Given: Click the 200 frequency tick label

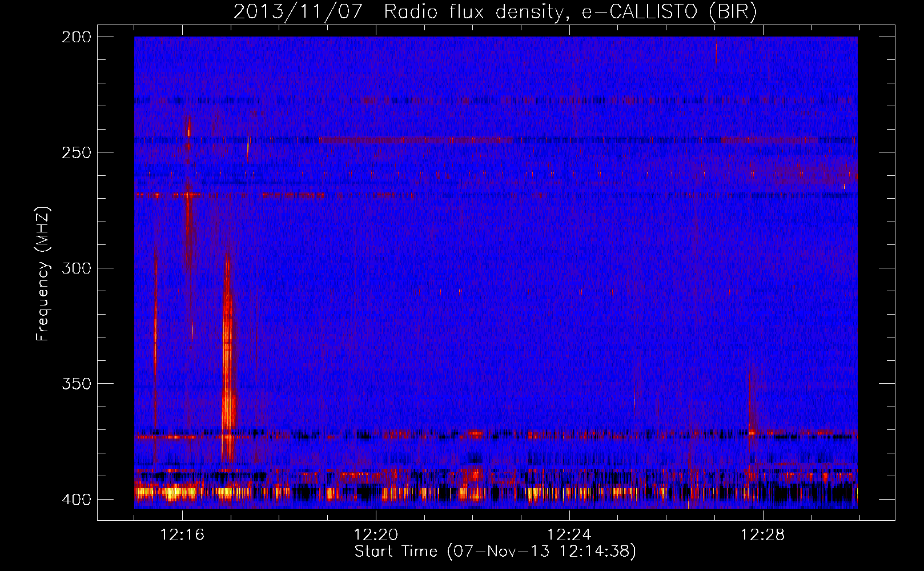Looking at the screenshot, I should pos(77,37).
